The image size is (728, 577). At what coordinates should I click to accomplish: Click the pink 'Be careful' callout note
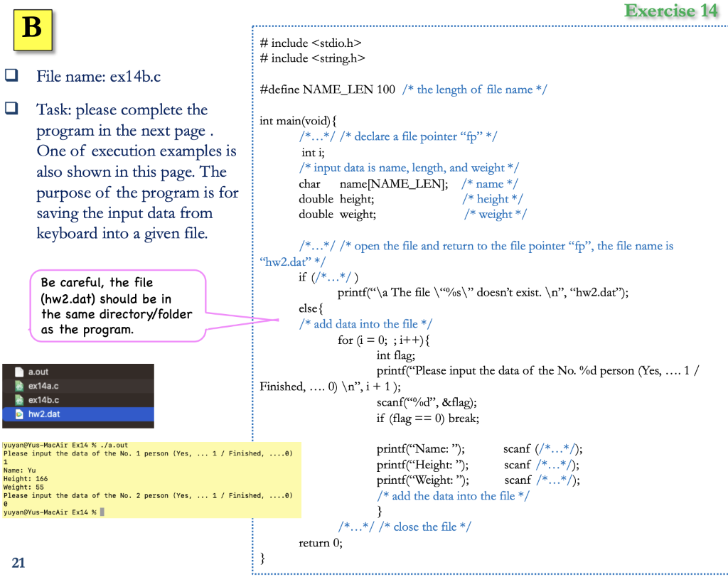118,306
